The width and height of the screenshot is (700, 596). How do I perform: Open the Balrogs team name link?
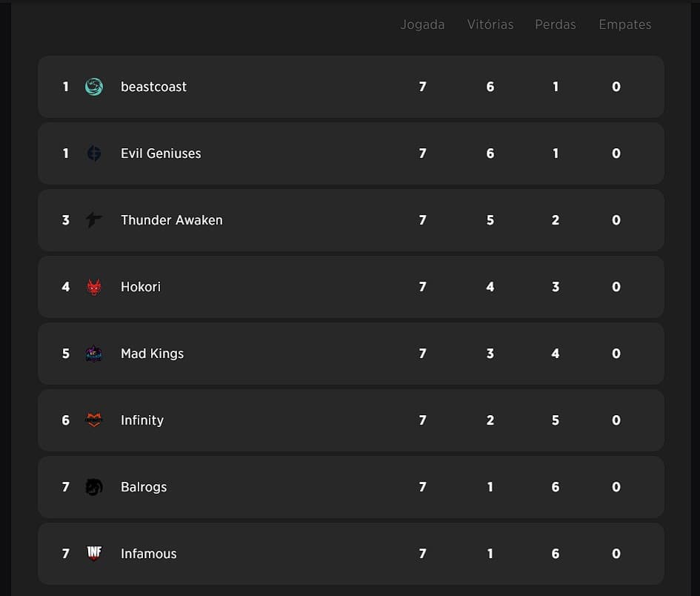[144, 487]
